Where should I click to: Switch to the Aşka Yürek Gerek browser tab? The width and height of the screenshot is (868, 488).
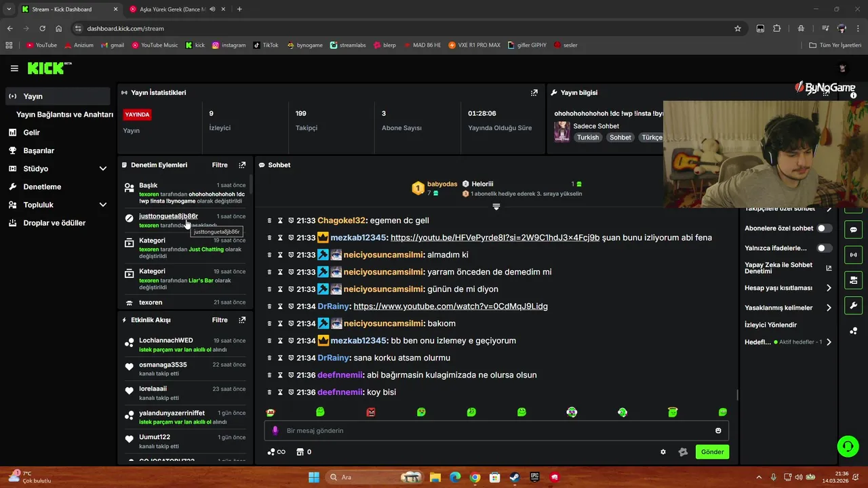pyautogui.click(x=174, y=9)
